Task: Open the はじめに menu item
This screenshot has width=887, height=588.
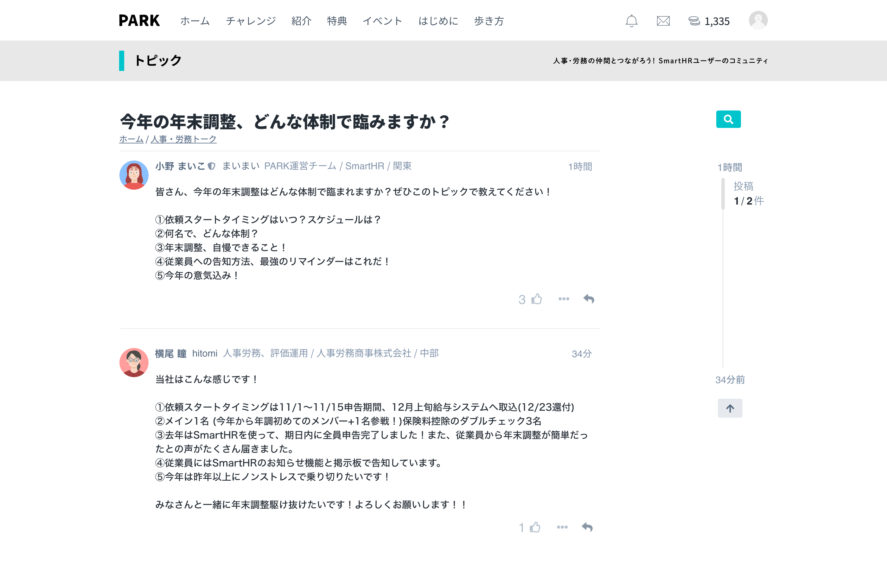Action: tap(438, 21)
